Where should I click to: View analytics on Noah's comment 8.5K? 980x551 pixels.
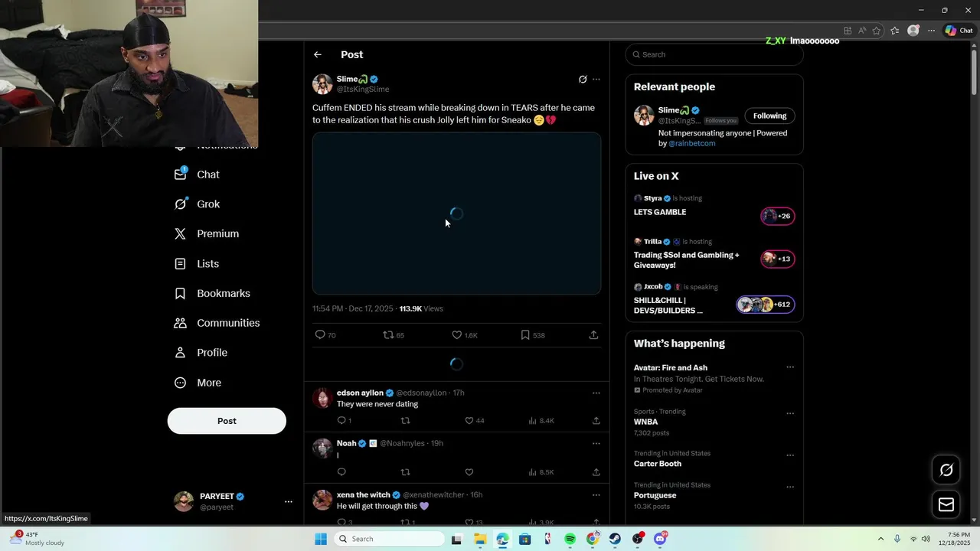pyautogui.click(x=541, y=472)
